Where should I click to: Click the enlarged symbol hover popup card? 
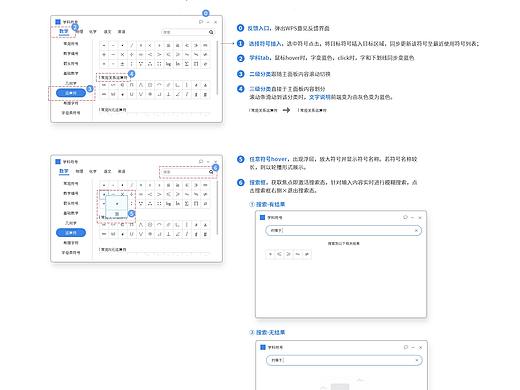pyautogui.click(x=117, y=207)
